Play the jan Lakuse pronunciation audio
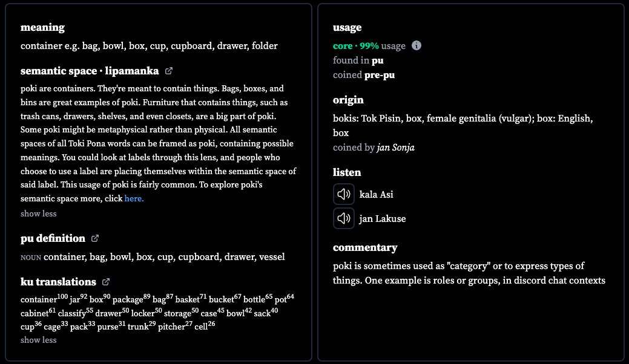This screenshot has height=364, width=629. pos(344,218)
